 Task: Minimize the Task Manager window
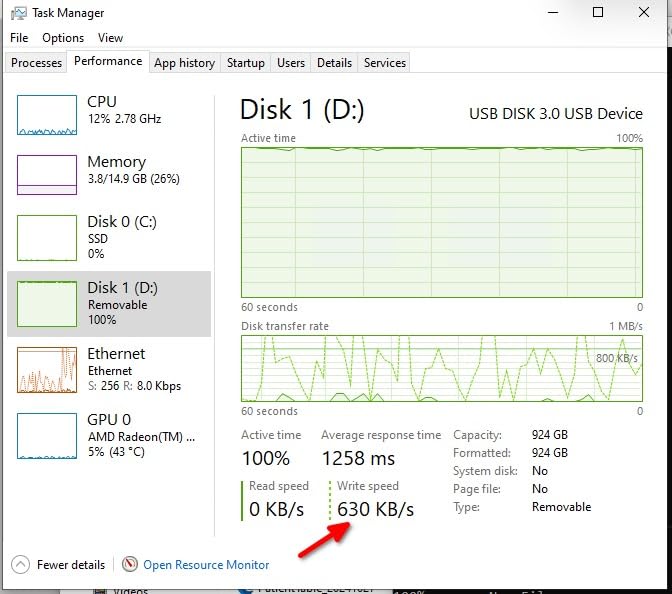pyautogui.click(x=553, y=12)
